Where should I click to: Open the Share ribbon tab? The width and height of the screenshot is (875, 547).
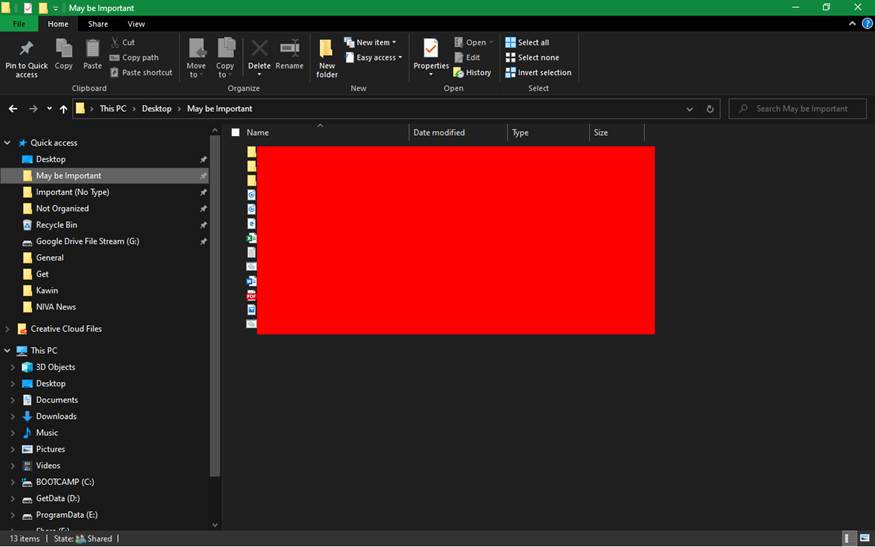coord(98,24)
